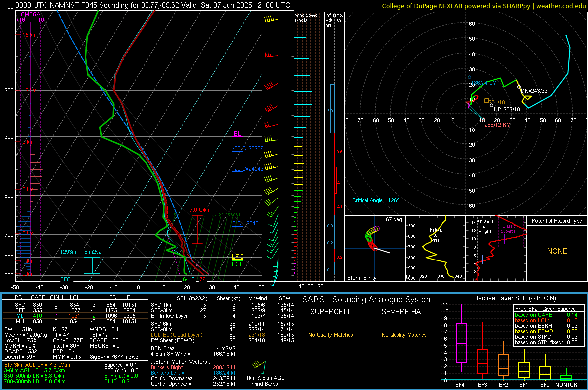Click the PW = 1.51in value
Viewport: 588px width, 390px height.
18,329
